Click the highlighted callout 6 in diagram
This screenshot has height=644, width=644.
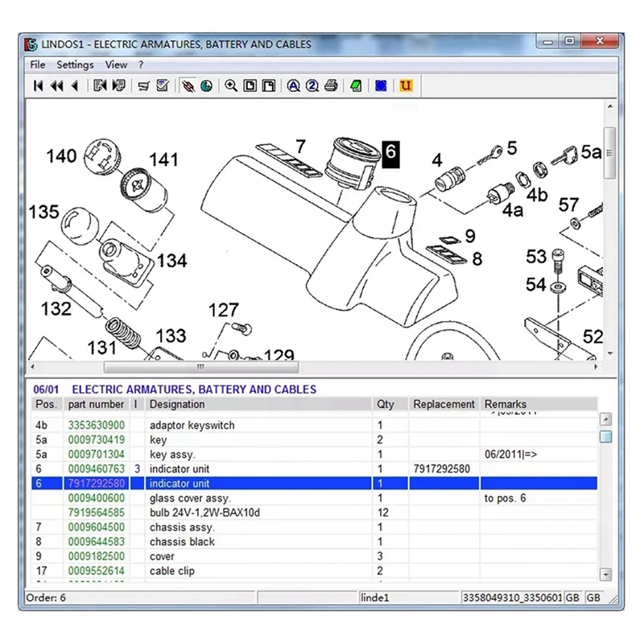tap(390, 151)
